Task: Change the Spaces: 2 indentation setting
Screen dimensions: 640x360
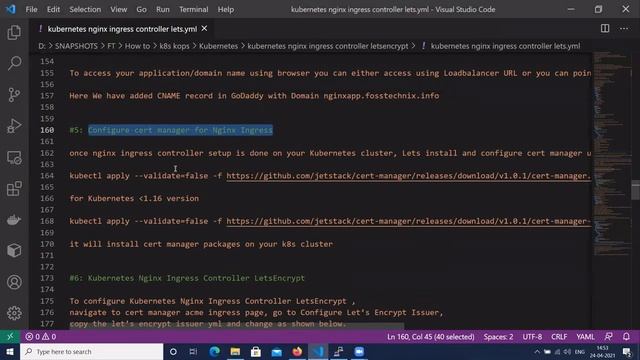Action: click(498, 337)
